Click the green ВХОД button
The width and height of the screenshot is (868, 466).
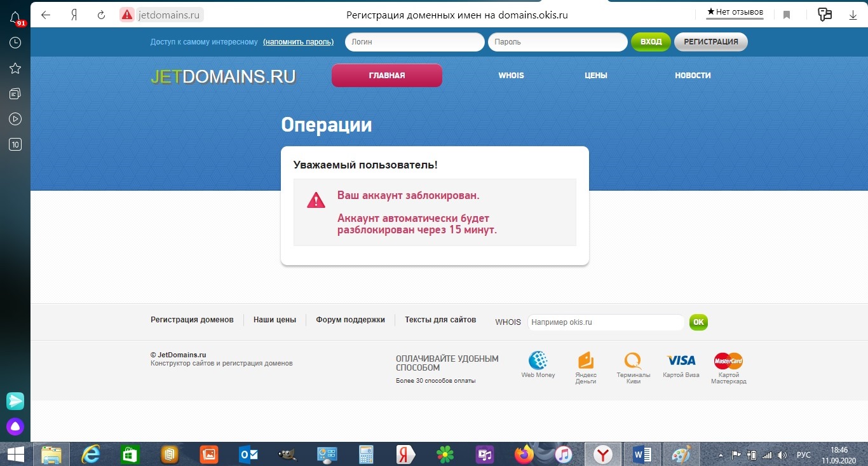click(x=651, y=42)
